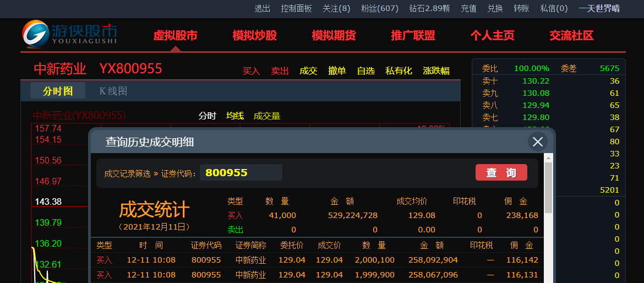Click the 卖八 price 129.94
The image size is (644, 283).
click(536, 105)
